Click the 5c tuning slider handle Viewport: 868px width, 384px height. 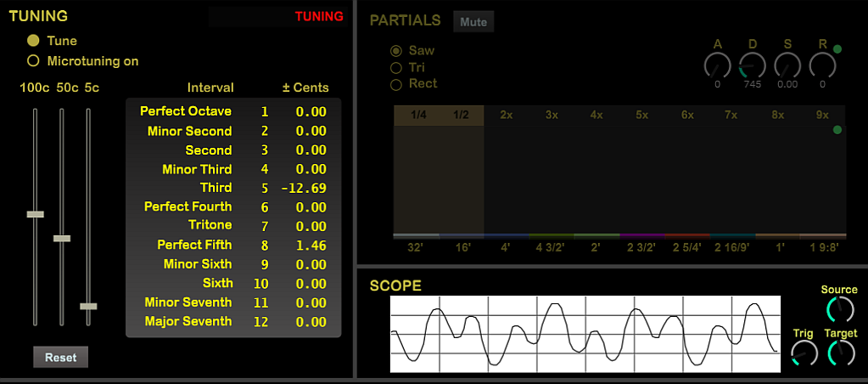click(88, 306)
